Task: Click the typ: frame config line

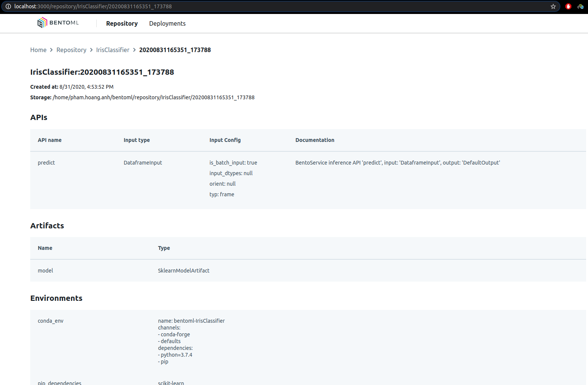Action: 222,194
